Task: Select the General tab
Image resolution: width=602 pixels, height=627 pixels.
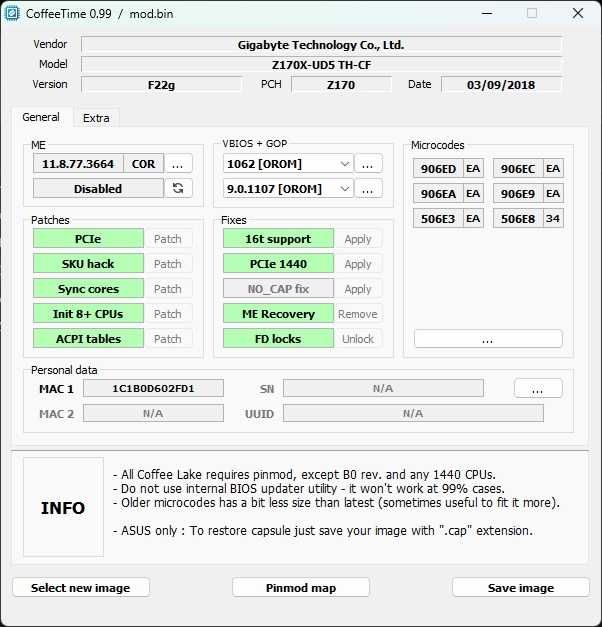Action: [x=41, y=117]
